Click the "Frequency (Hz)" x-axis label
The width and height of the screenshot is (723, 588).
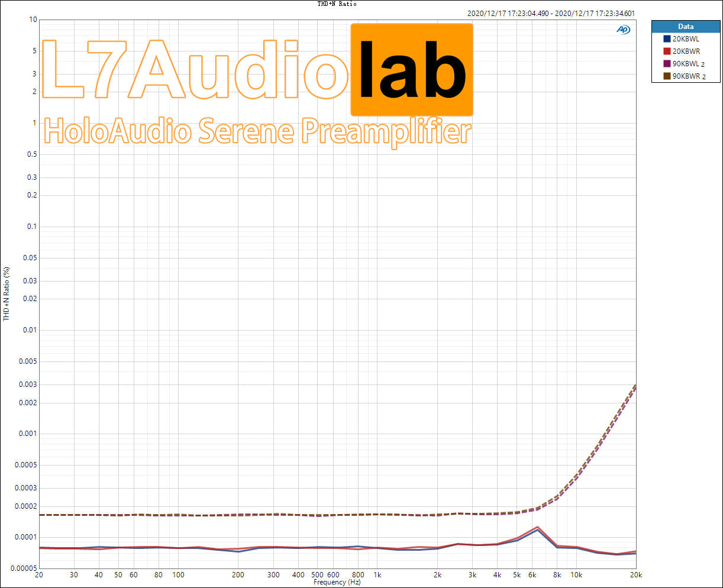click(x=337, y=582)
